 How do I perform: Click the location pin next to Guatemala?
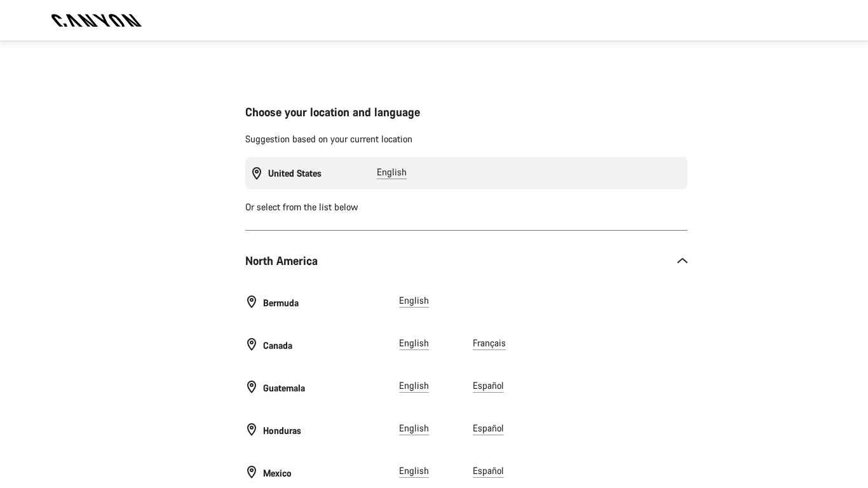[252, 387]
